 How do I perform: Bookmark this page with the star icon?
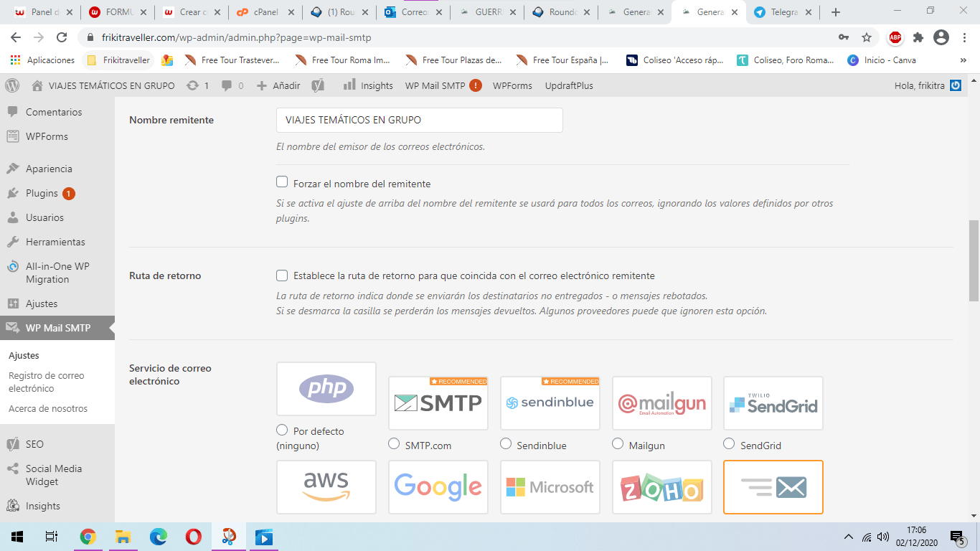pos(867,37)
